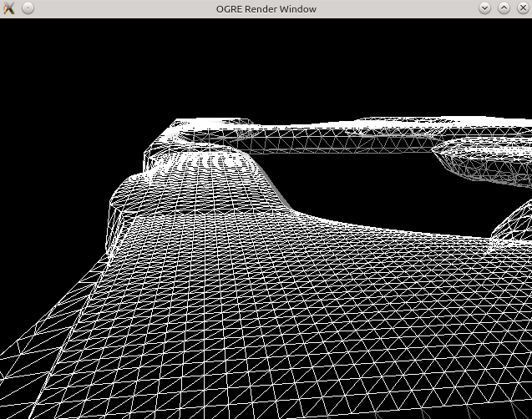
Task: Open the X application window menu icon
Action: (x=9, y=8)
